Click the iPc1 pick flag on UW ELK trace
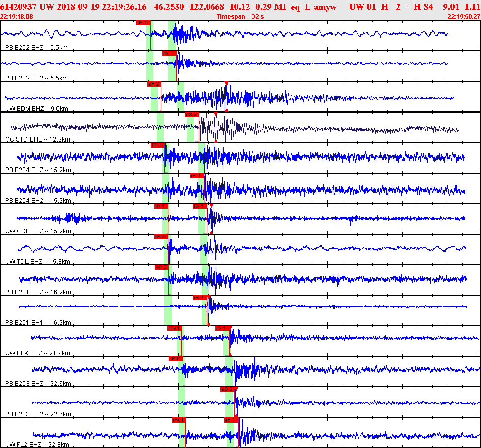Image resolution: width=481 pixels, height=448 pixels. [x=175, y=328]
